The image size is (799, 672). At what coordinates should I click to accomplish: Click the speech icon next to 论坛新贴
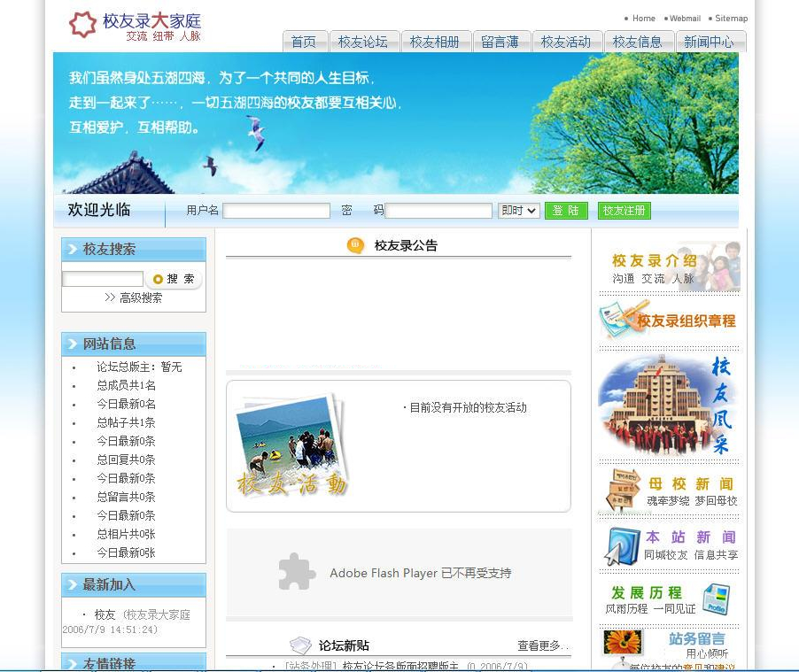coord(300,646)
